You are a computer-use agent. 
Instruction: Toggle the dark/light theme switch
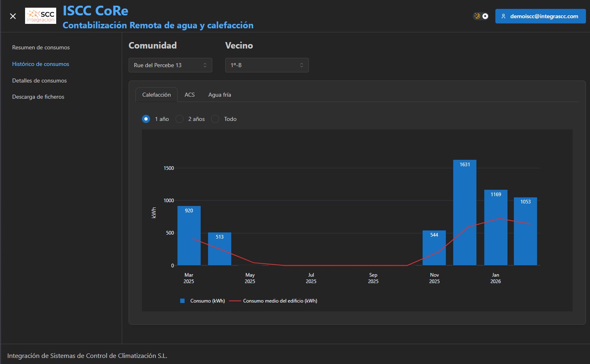coord(481,16)
